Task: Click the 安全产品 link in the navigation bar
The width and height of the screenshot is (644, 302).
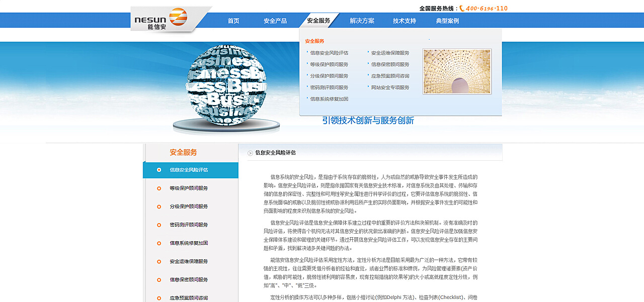Action: click(275, 20)
